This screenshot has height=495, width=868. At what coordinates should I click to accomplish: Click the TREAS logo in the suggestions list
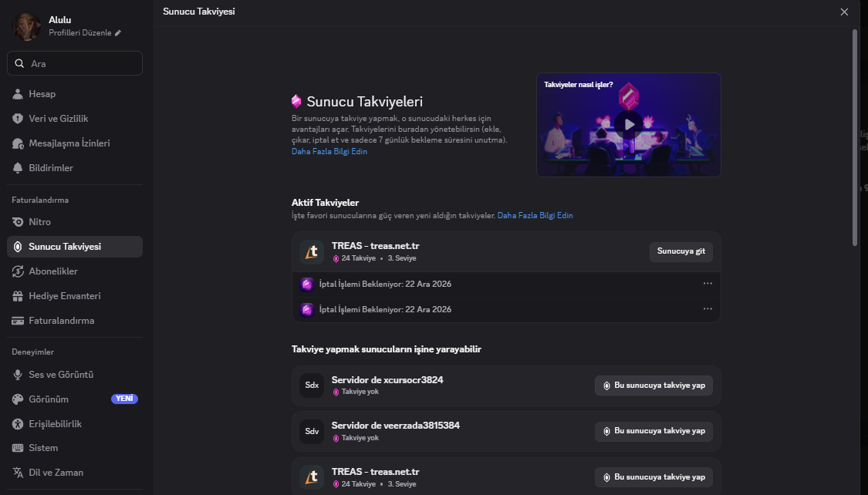click(x=312, y=476)
